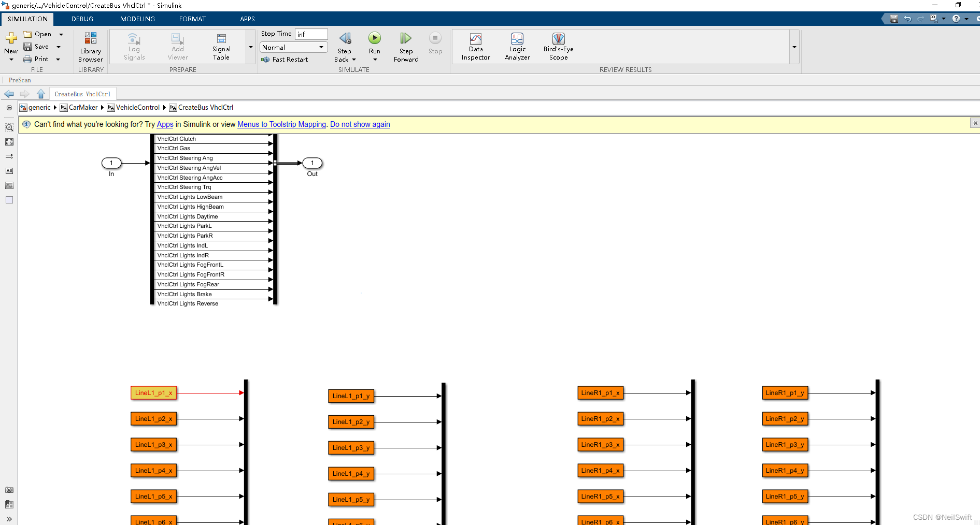Open the Normal simulation mode dropdown
Image resolution: width=980 pixels, height=525 pixels.
click(294, 47)
